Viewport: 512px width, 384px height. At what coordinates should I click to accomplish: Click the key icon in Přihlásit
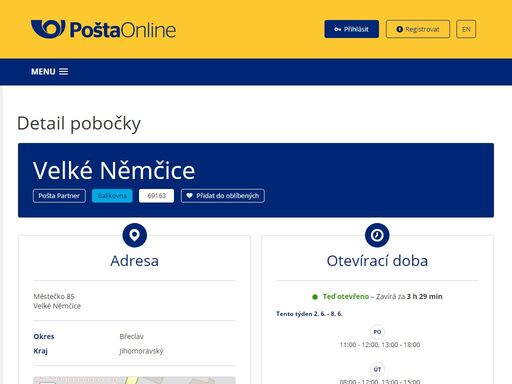point(337,29)
